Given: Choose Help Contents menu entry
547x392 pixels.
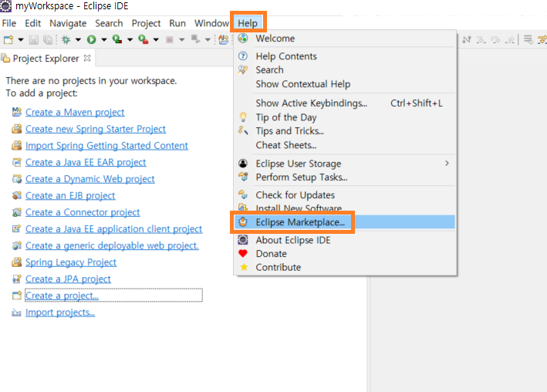Looking at the screenshot, I should point(345,56).
